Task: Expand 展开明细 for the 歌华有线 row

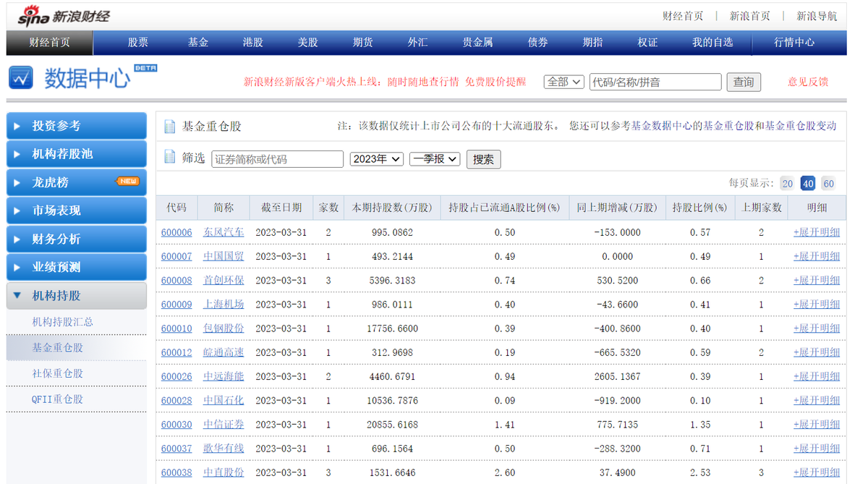Action: click(x=817, y=448)
